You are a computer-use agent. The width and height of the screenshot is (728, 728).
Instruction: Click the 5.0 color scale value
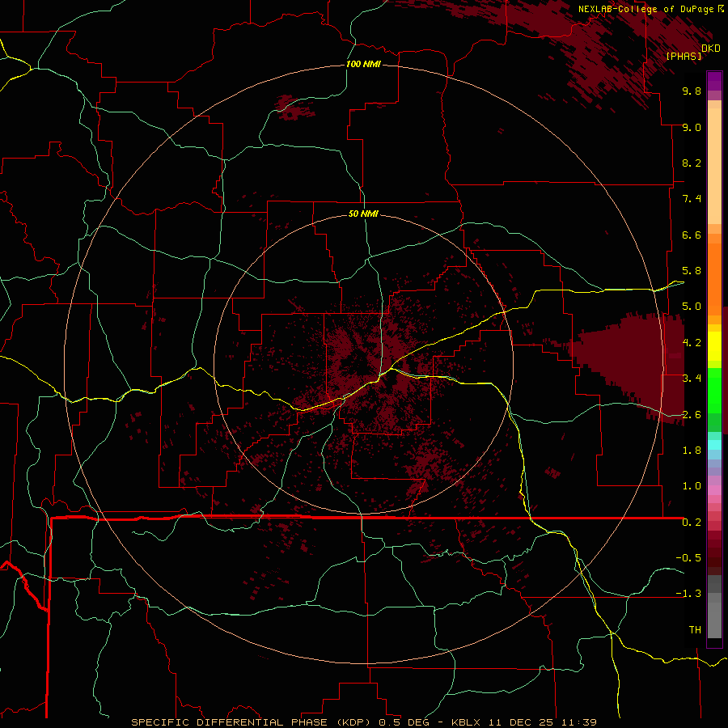click(x=692, y=307)
